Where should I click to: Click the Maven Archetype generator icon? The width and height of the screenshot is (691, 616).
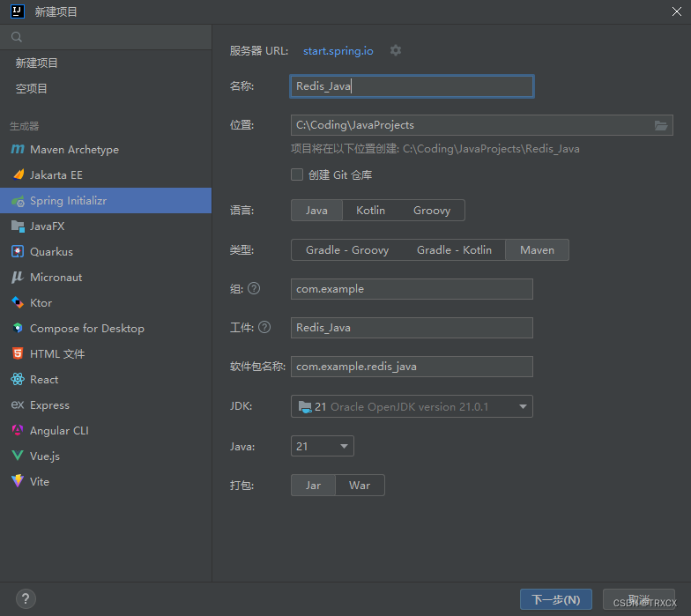coord(18,150)
